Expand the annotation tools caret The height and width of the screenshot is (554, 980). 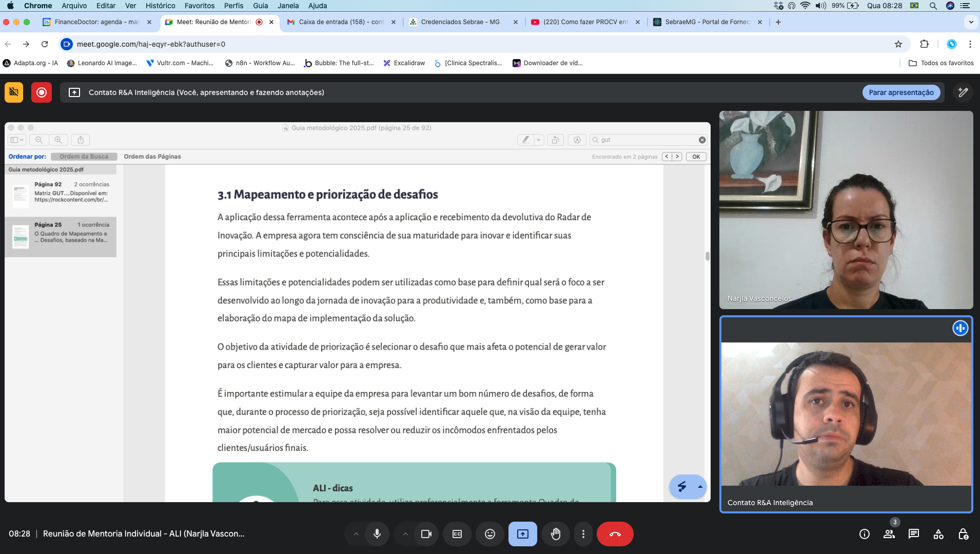click(x=700, y=487)
